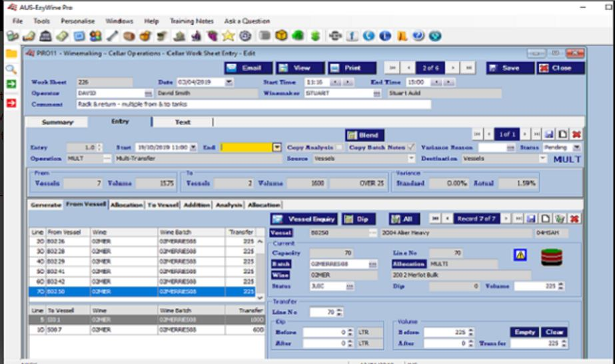Click the red and green tank vessel icon

click(552, 257)
